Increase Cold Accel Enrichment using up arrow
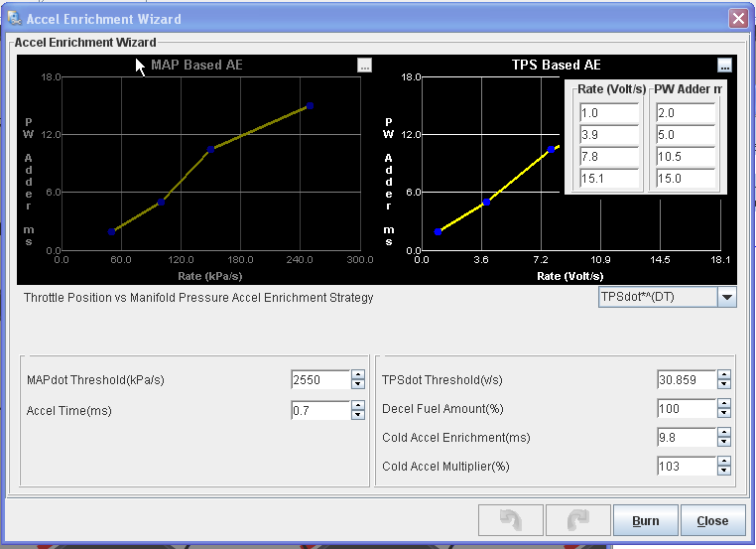Image resolution: width=756 pixels, height=549 pixels. [724, 433]
